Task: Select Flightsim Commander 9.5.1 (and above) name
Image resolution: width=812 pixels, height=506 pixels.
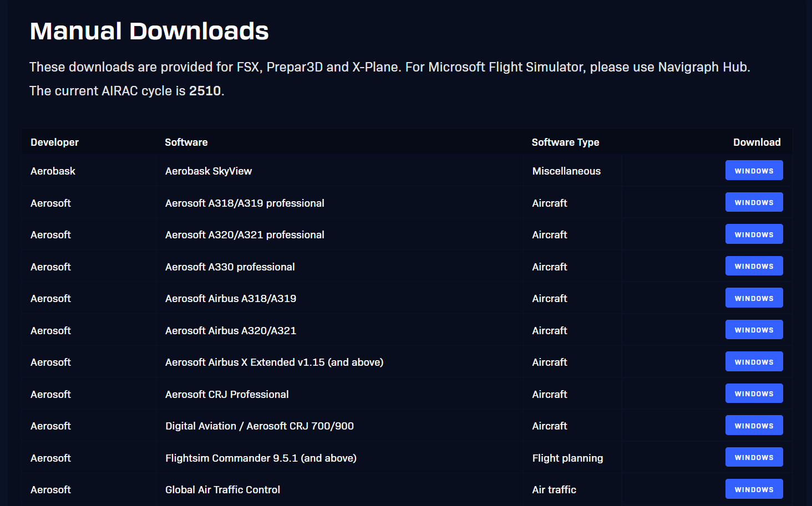Action: point(261,458)
